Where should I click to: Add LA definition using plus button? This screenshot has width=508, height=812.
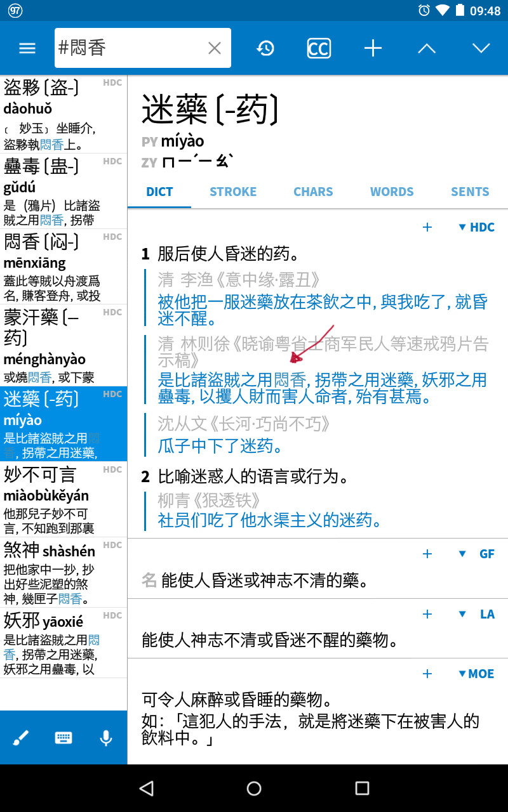[427, 614]
